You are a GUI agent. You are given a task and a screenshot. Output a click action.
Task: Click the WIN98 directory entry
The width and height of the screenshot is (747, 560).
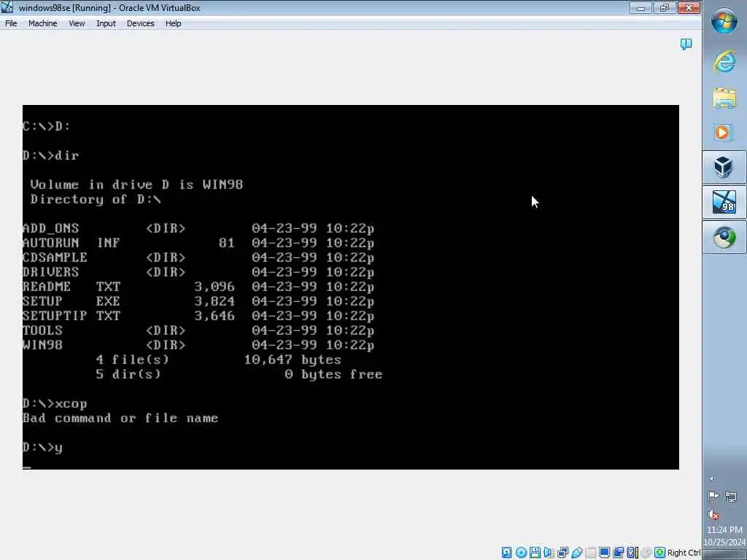[198, 345]
